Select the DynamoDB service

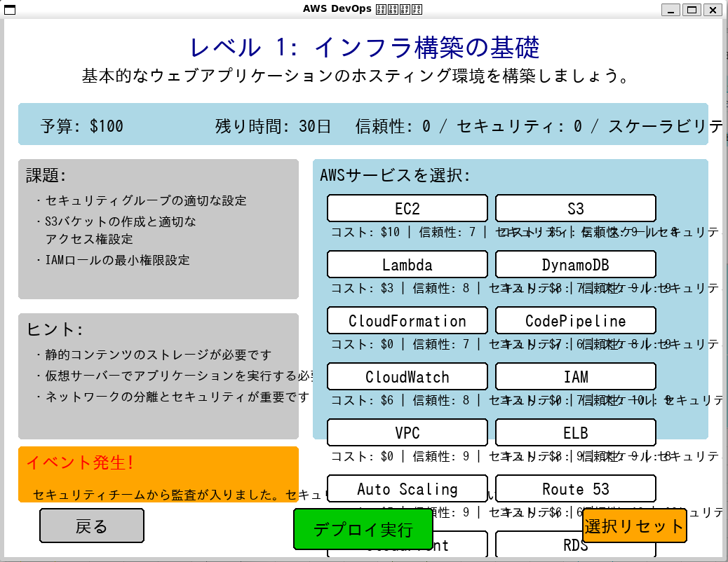pos(575,264)
